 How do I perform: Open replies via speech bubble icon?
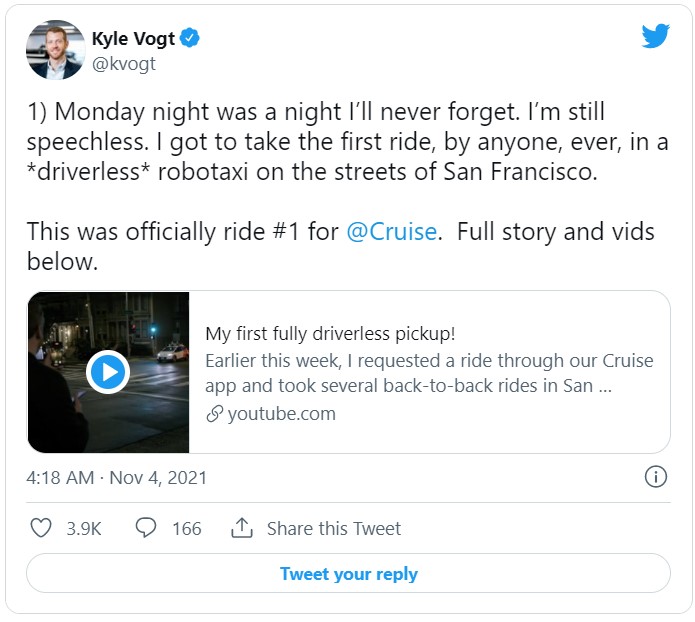145,527
